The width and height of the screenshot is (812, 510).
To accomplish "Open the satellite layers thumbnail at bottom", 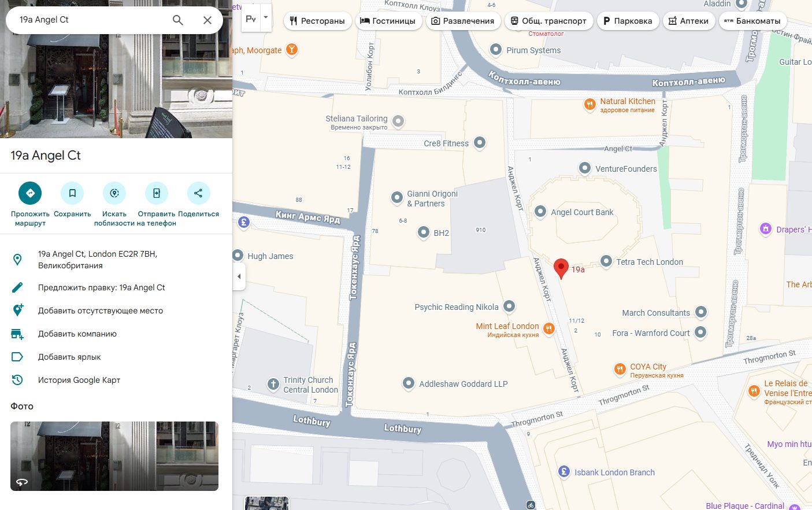I will pos(266,503).
